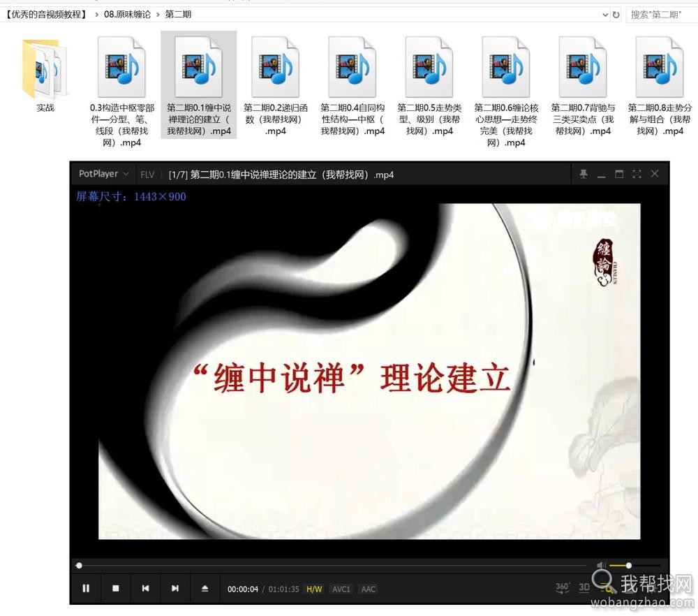This screenshot has width=698, height=616.
Task: Stop playback in PotPlayer
Action: click(116, 589)
